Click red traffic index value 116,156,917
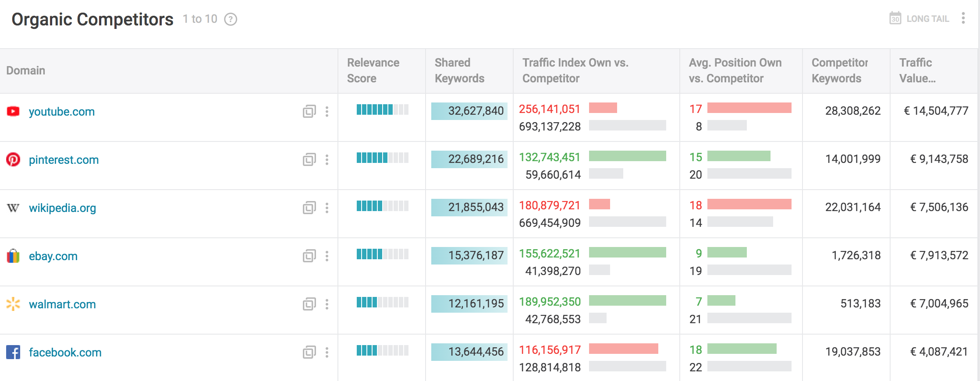The height and width of the screenshot is (381, 980). tap(550, 350)
